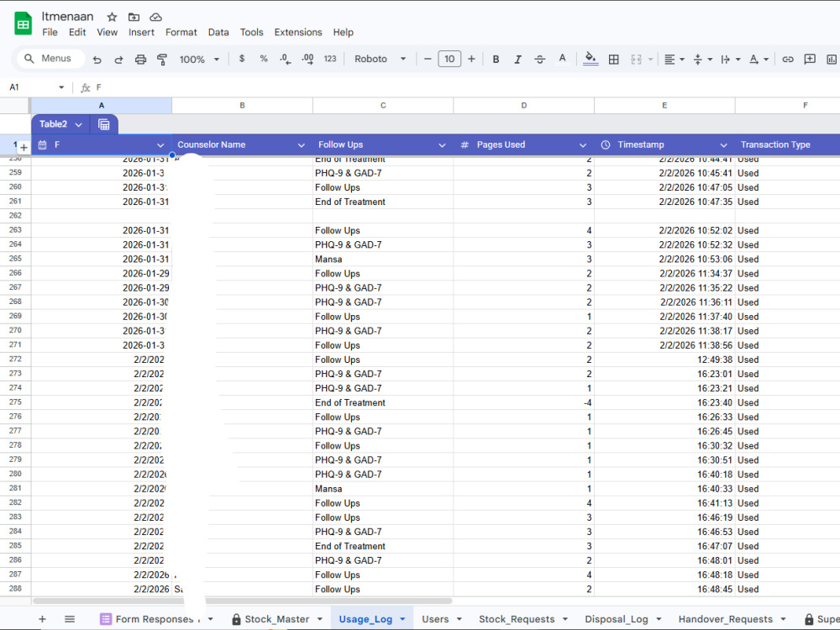Switch to Users sheet tab
Image resolution: width=840 pixels, height=630 pixels.
[x=435, y=619]
